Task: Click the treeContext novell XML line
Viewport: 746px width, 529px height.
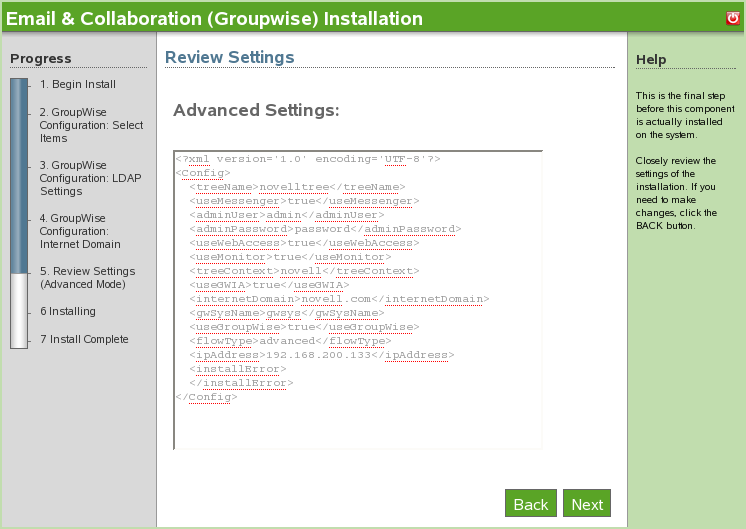Action: coord(304,271)
